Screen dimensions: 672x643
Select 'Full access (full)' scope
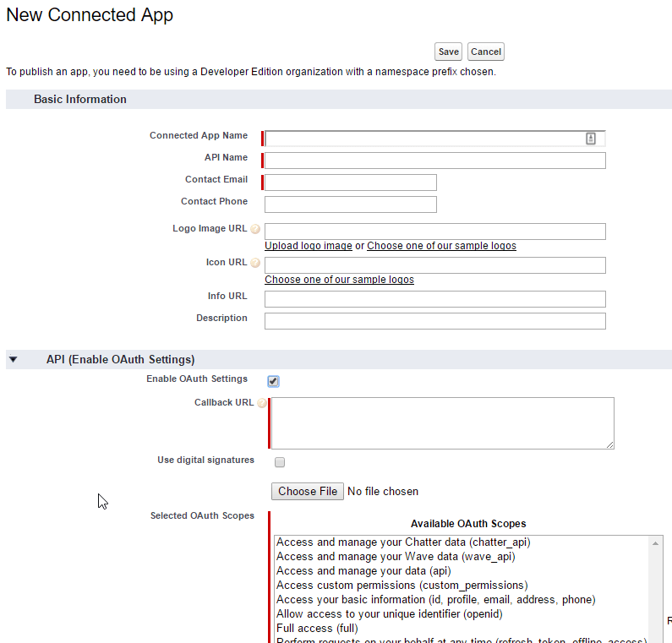[317, 629]
